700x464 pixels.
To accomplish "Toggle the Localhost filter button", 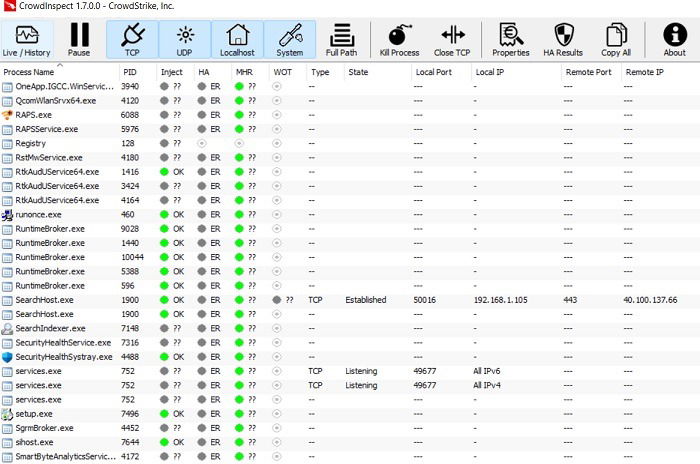I will tap(237, 39).
